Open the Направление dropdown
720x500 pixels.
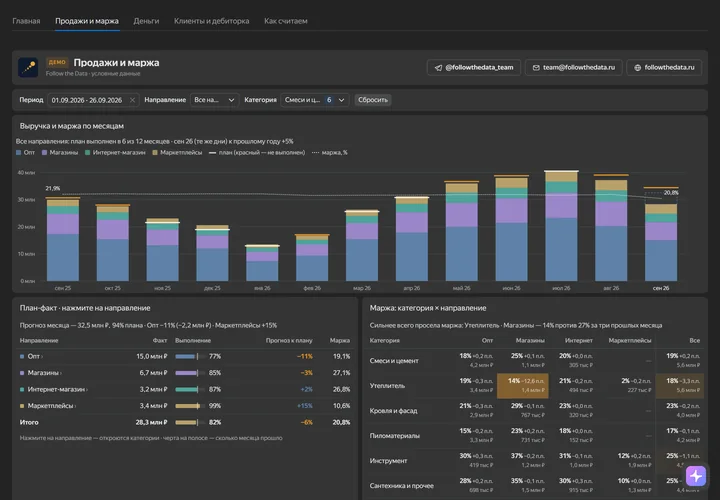tap(214, 100)
